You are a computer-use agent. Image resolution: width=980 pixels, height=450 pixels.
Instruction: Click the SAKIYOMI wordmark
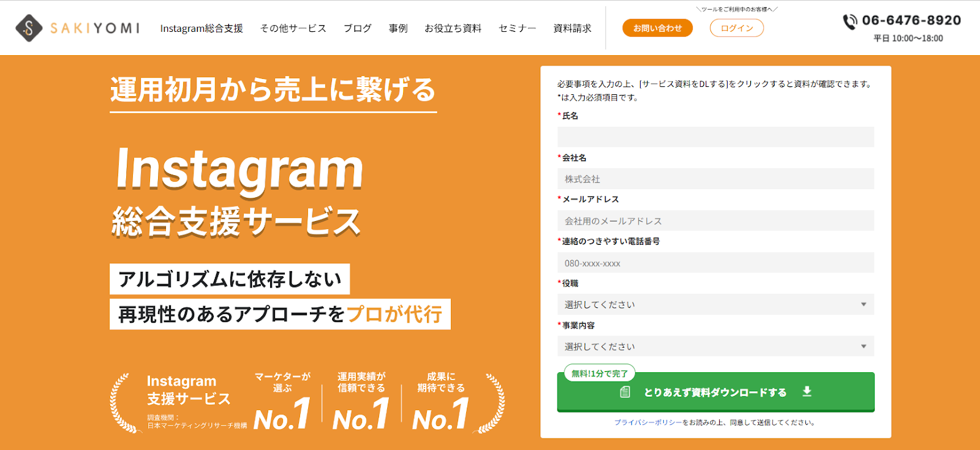(95, 28)
